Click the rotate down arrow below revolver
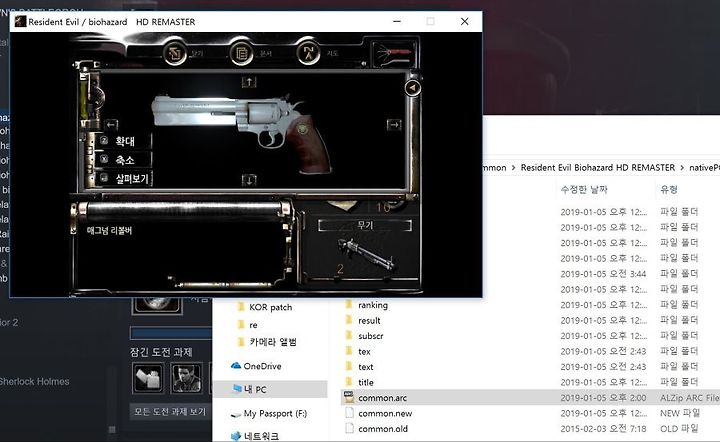The image size is (720, 442). click(249, 180)
